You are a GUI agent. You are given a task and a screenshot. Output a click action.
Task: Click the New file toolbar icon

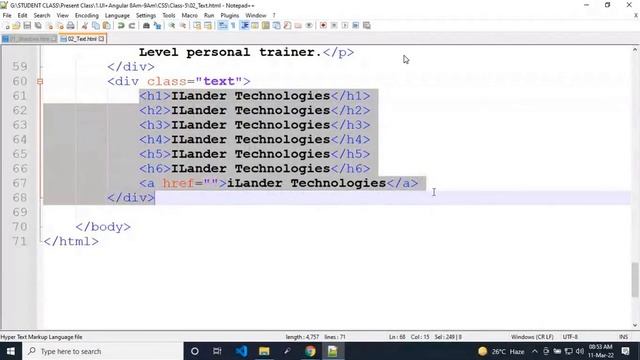pyautogui.click(x=7, y=26)
